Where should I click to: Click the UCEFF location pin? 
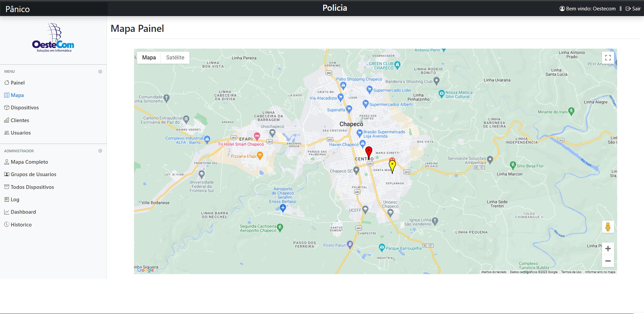click(x=365, y=210)
